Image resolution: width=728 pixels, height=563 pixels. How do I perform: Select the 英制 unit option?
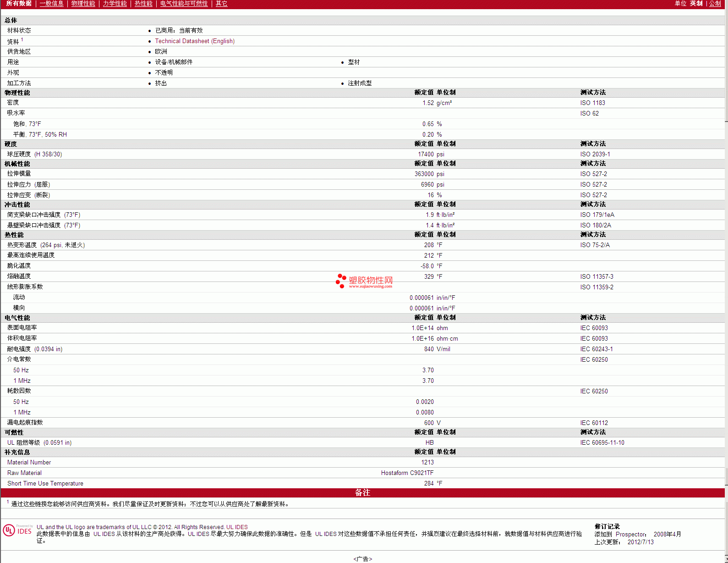click(x=696, y=4)
